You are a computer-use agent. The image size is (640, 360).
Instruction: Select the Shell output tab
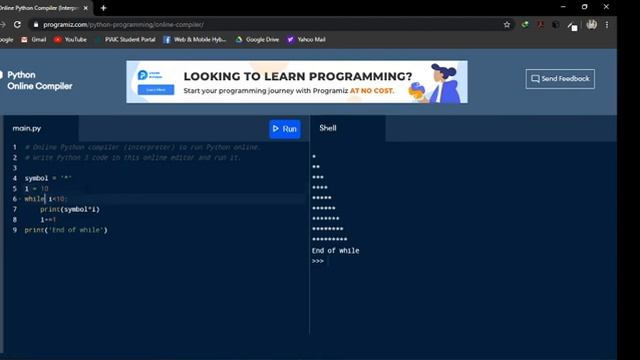[x=328, y=128]
